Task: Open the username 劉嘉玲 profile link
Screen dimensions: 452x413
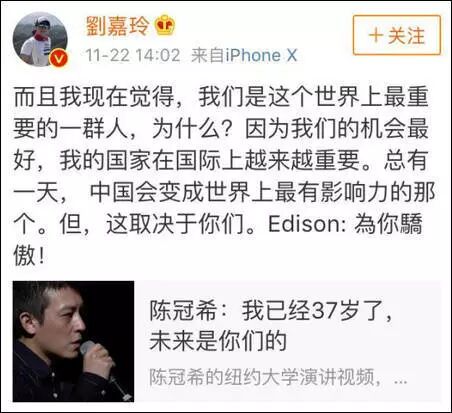Action: click(117, 25)
